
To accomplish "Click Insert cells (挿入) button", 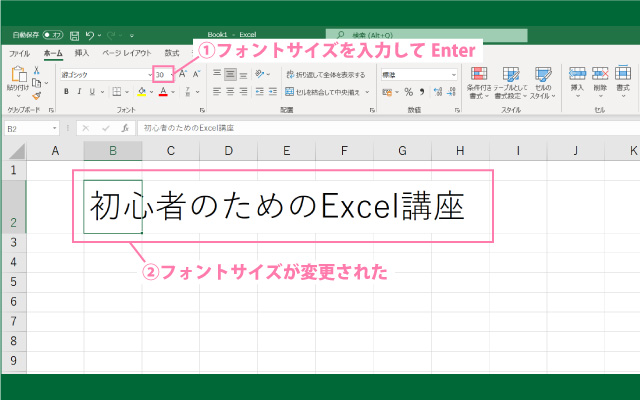I will click(x=577, y=82).
